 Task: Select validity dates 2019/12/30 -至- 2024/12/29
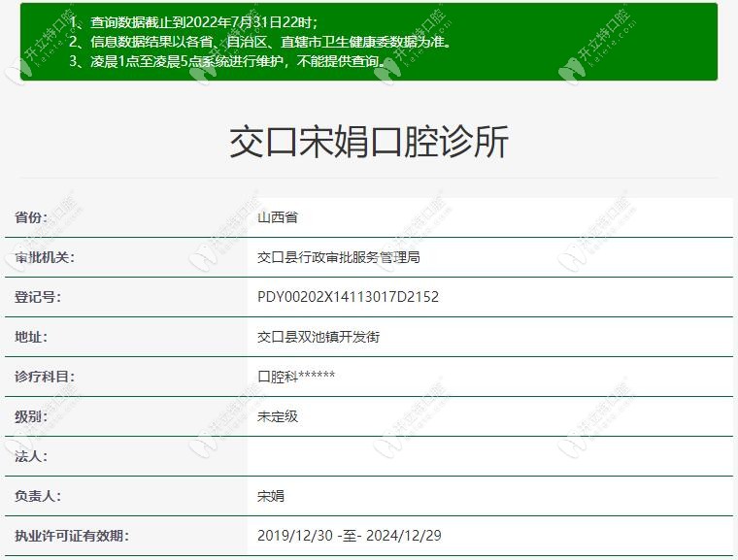pos(350,536)
